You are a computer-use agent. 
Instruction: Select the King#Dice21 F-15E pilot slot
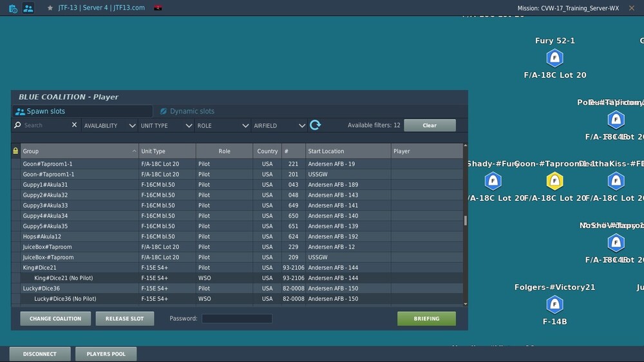[x=238, y=267]
